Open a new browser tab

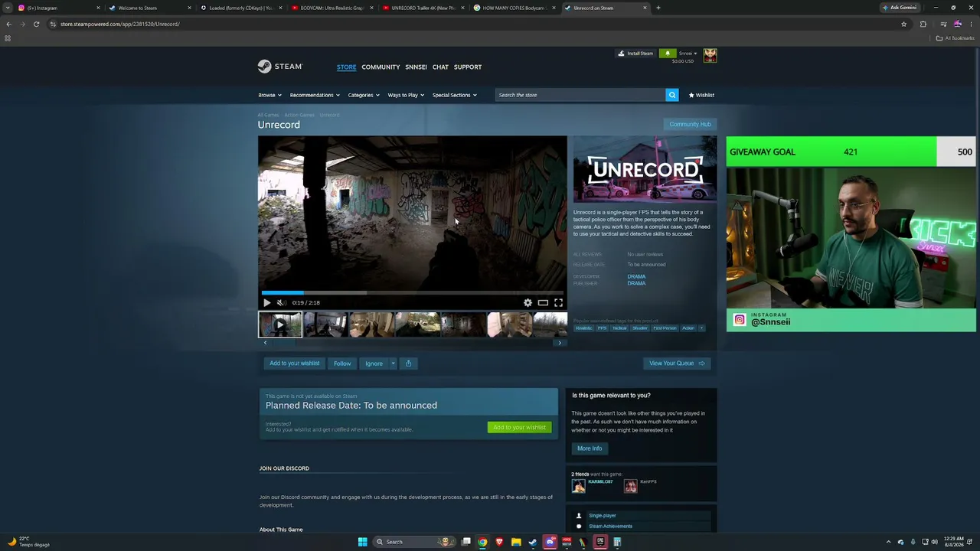click(658, 8)
